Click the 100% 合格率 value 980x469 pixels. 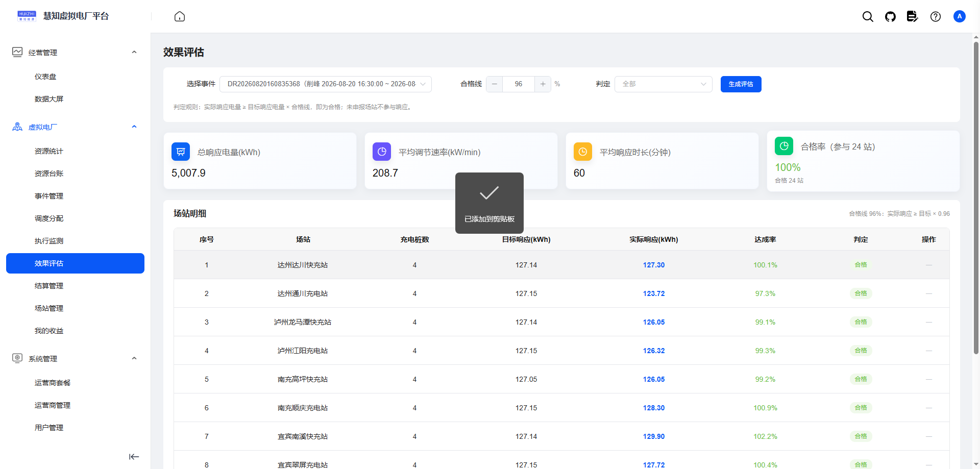tap(788, 167)
